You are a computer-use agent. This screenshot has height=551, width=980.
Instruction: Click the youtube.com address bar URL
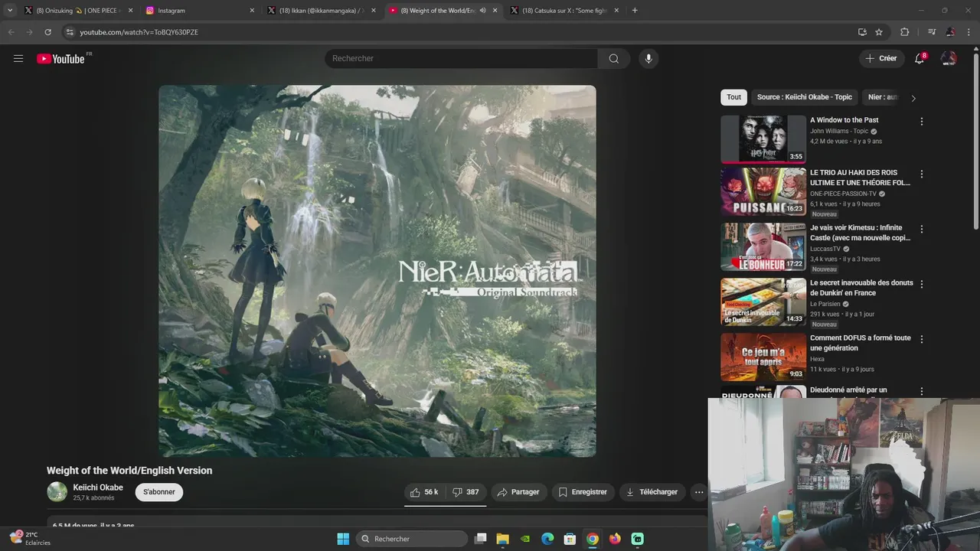tap(139, 32)
